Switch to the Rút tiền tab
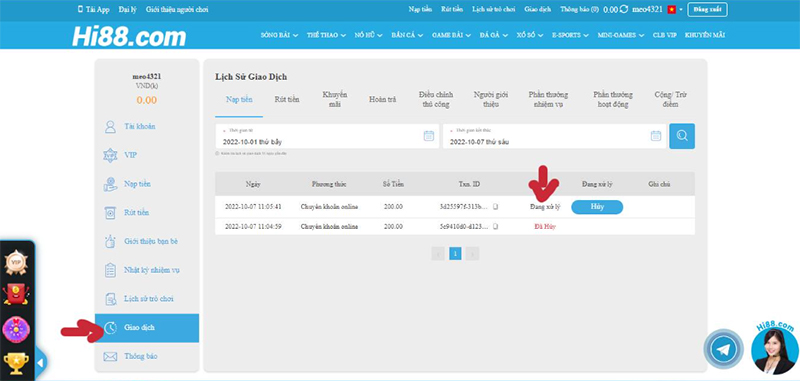 point(287,99)
